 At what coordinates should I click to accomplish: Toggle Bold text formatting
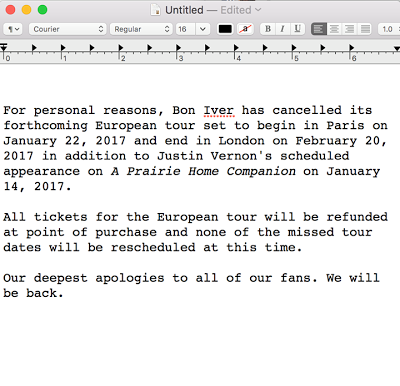[x=268, y=29]
